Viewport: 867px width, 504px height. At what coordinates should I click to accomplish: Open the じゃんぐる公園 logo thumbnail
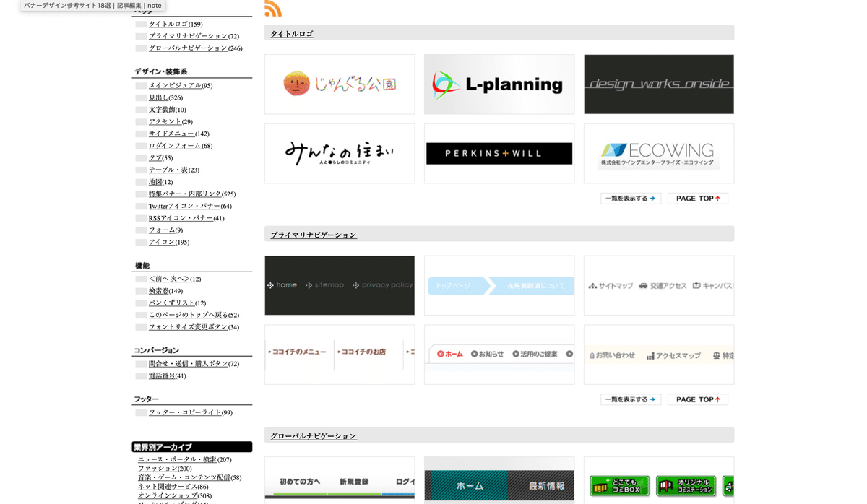click(x=340, y=84)
